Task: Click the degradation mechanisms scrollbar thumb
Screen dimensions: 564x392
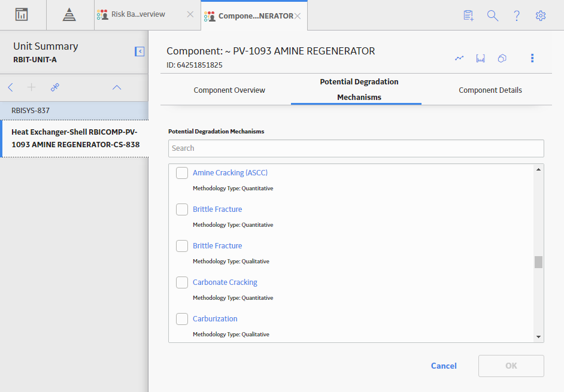Action: pos(538,262)
